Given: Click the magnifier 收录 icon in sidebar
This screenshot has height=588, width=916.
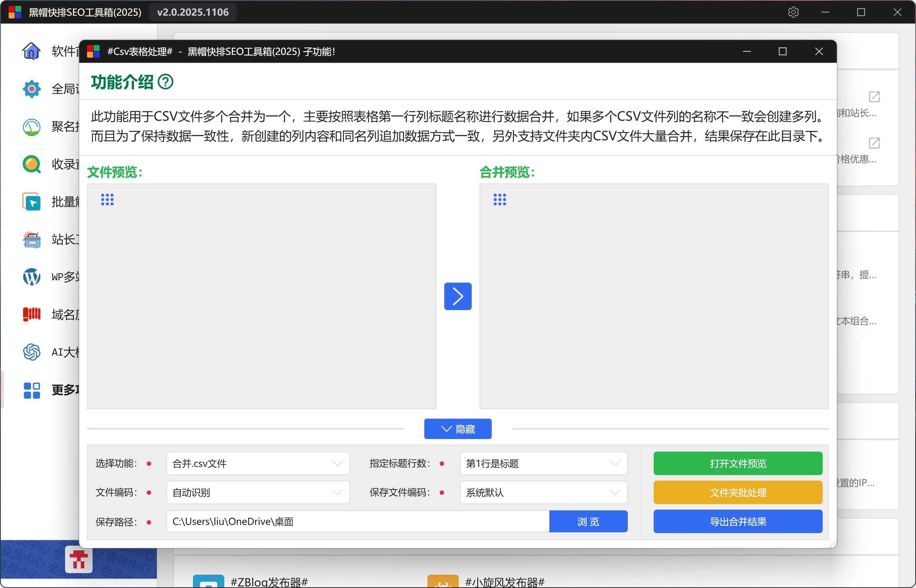Looking at the screenshot, I should 31,164.
